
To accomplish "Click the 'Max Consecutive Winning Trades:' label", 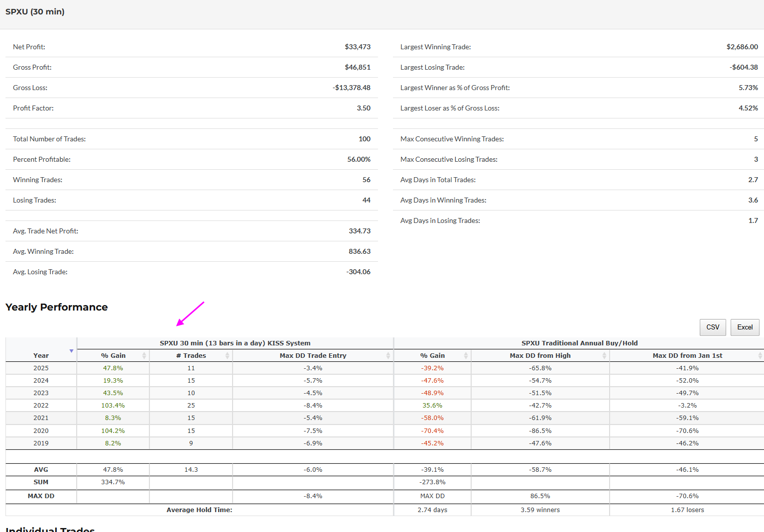I will point(452,139).
